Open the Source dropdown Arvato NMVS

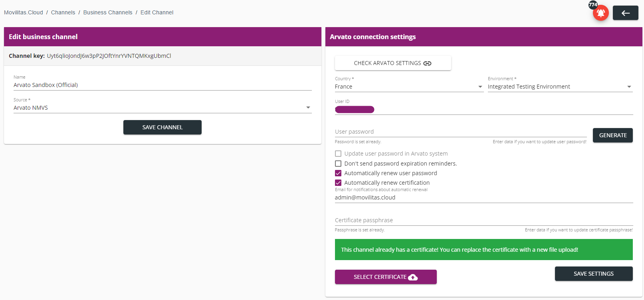tap(162, 108)
